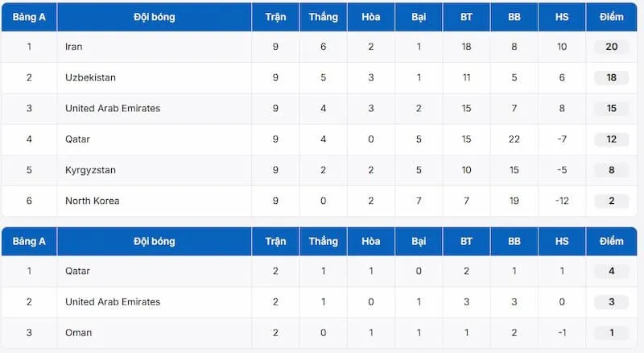
Task: Select United Arab Emirates in first table
Action: tap(113, 108)
